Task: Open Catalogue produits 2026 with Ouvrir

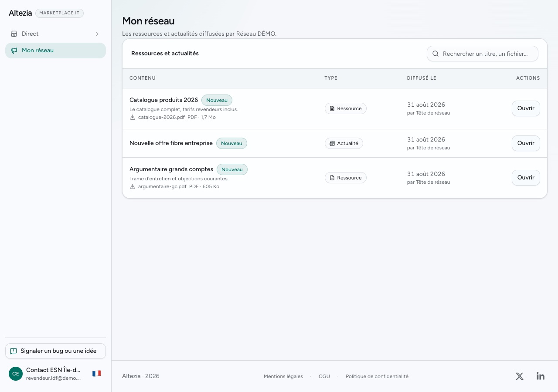Action: pos(526,108)
